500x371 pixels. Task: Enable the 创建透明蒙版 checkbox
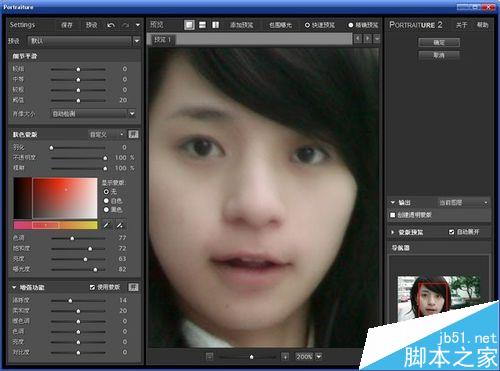click(x=393, y=215)
